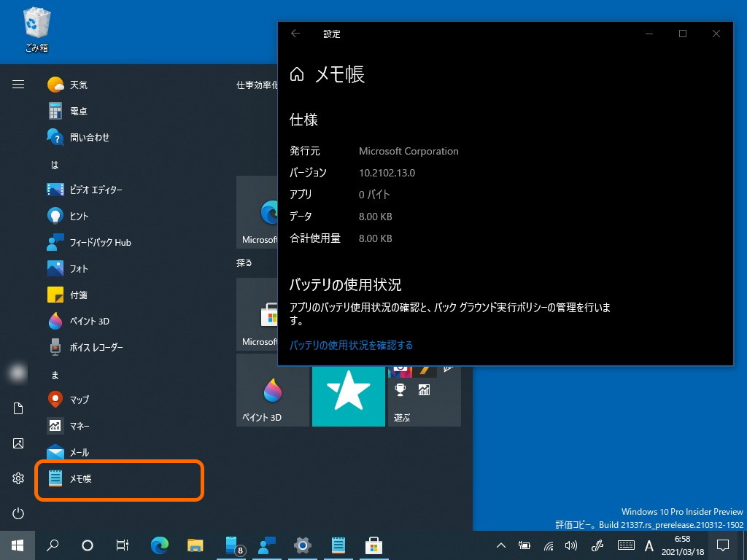Click the back arrow in Settings
747x560 pixels.
coord(295,34)
